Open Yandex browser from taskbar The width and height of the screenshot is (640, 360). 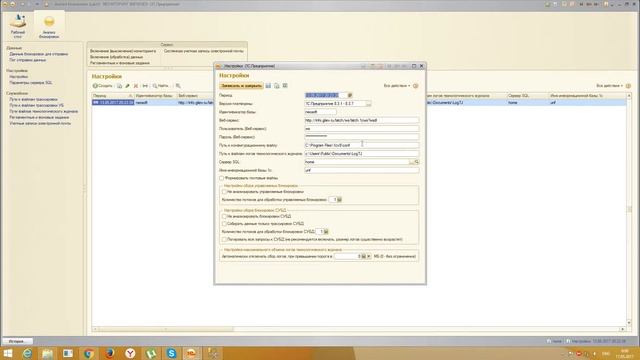[x=130, y=353]
